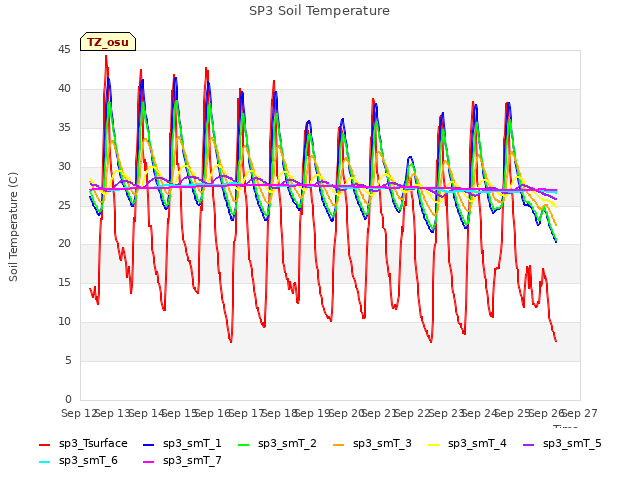Click the 5 y-axis tick label
This screenshot has height=480, width=640.
[68, 360]
